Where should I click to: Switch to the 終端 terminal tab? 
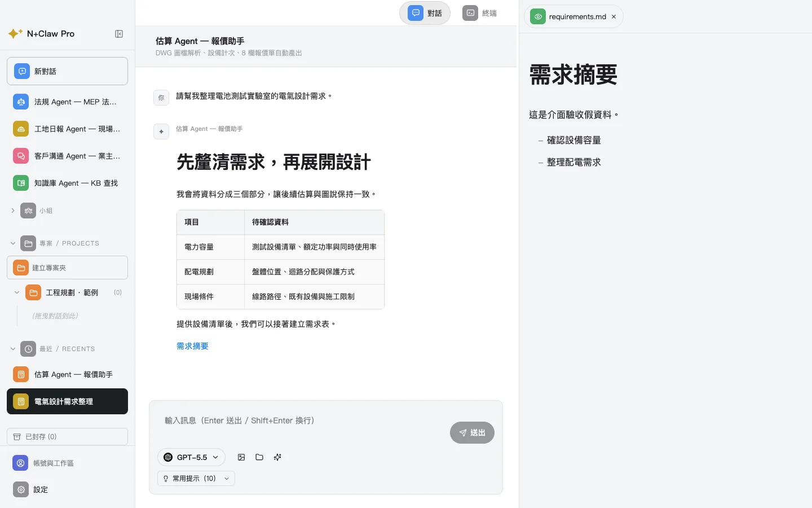[480, 13]
